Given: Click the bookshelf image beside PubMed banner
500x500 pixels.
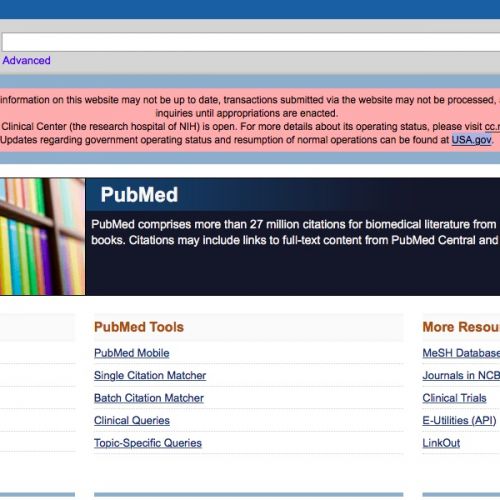Looking at the screenshot, I should coord(42,237).
